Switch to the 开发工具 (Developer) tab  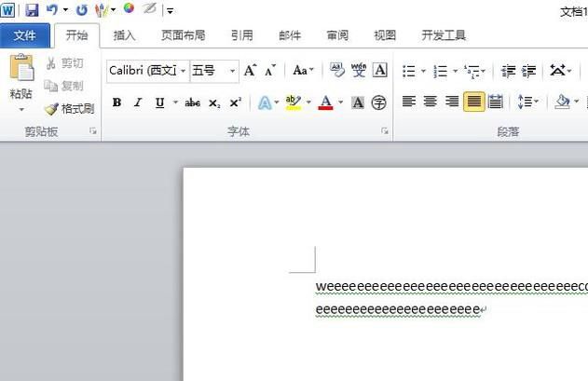[444, 35]
